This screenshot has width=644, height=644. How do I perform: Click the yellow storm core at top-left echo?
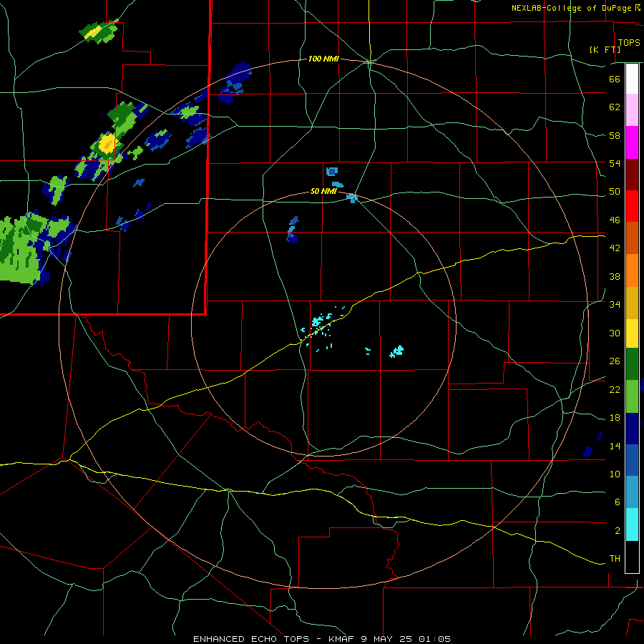pyautogui.click(x=93, y=32)
